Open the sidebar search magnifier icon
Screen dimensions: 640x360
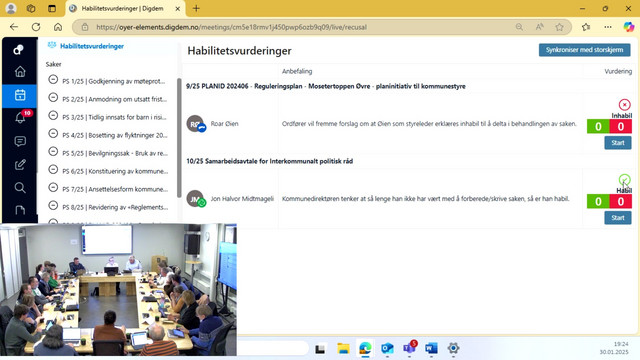tap(20, 187)
